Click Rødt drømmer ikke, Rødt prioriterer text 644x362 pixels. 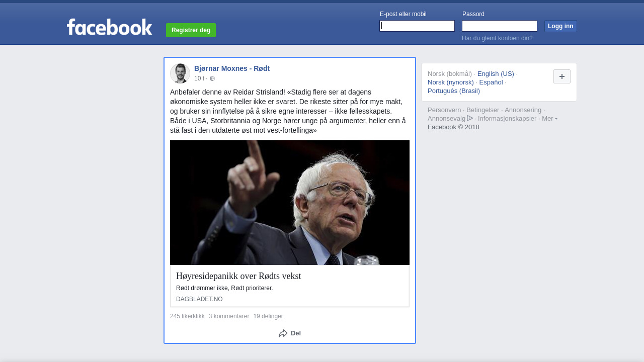click(x=224, y=288)
